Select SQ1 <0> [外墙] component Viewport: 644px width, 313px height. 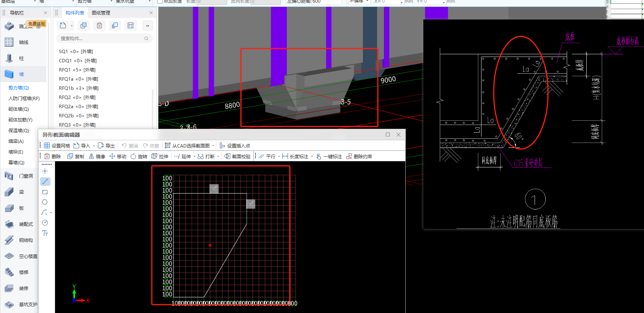click(76, 52)
